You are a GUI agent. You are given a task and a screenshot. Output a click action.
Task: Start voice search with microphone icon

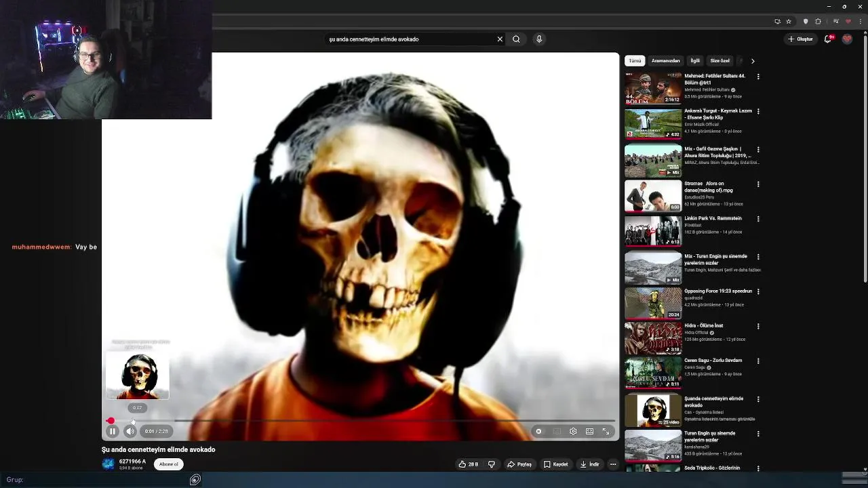(x=539, y=39)
